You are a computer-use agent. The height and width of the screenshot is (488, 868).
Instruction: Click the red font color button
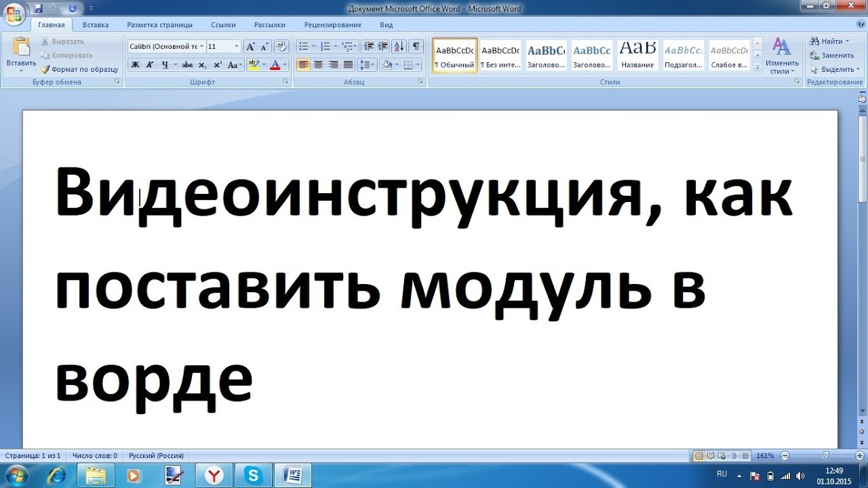point(275,65)
